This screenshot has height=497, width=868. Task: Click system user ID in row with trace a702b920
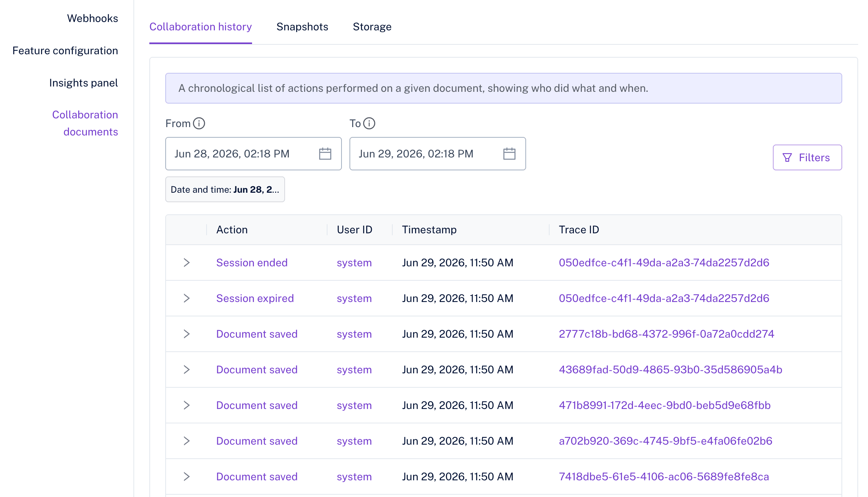(354, 441)
